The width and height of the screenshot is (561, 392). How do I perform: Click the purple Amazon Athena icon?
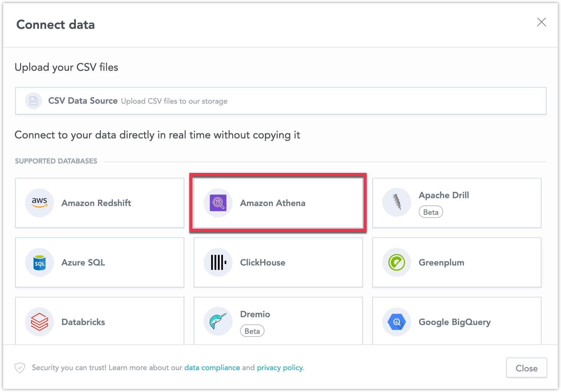pyautogui.click(x=218, y=203)
